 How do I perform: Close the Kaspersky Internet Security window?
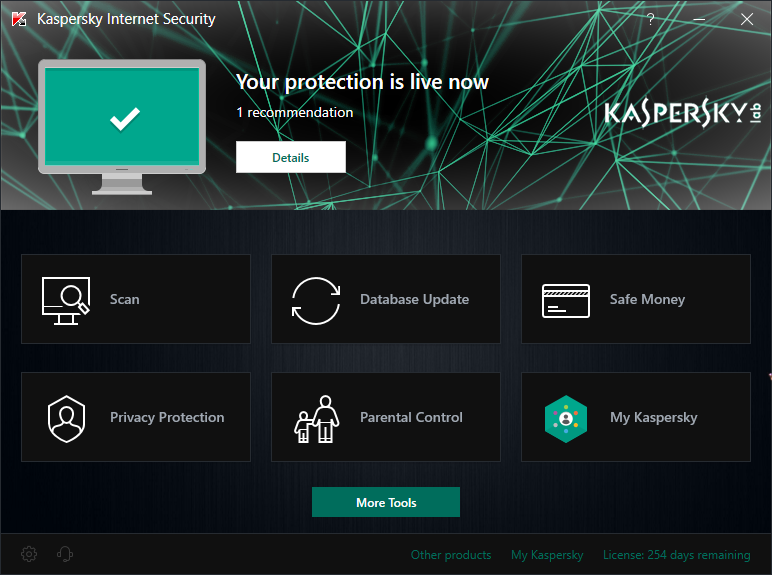(x=747, y=19)
